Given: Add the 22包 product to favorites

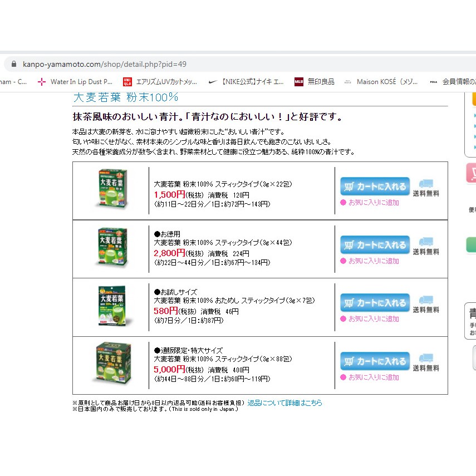Looking at the screenshot, I should 373,203.
